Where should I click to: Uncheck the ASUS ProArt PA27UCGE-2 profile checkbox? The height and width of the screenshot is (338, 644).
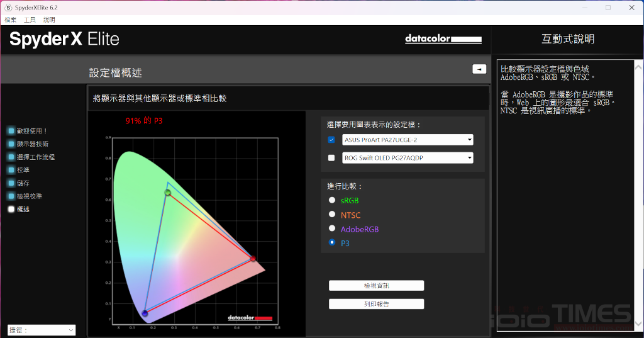(331, 140)
